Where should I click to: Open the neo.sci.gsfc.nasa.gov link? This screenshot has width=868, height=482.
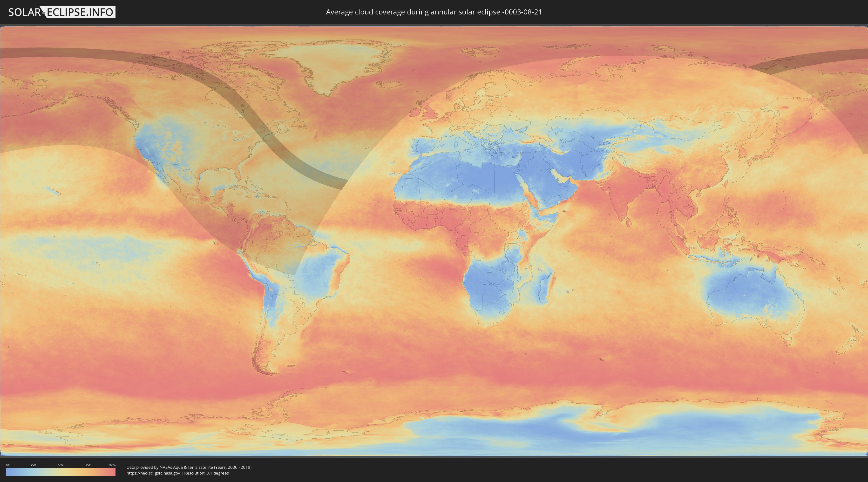[x=153, y=473]
